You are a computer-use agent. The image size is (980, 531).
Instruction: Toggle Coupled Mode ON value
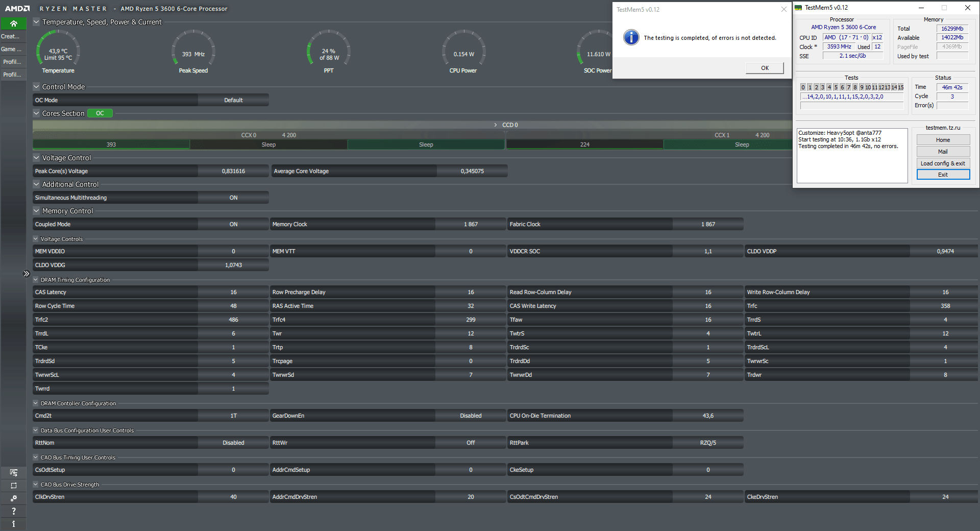click(233, 224)
